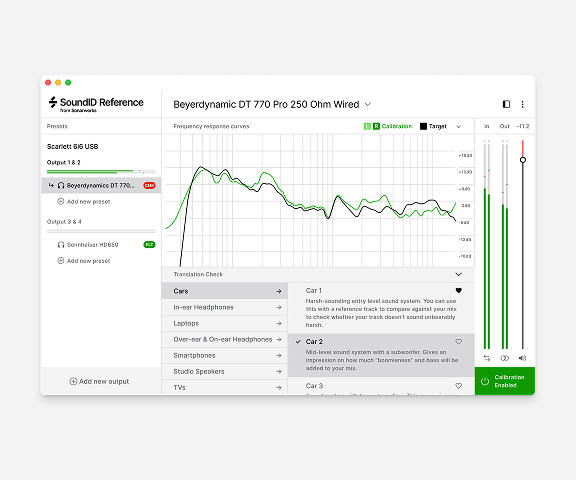This screenshot has width=576, height=480.
Task: Click the plus icon for Add new output
Action: (x=73, y=381)
